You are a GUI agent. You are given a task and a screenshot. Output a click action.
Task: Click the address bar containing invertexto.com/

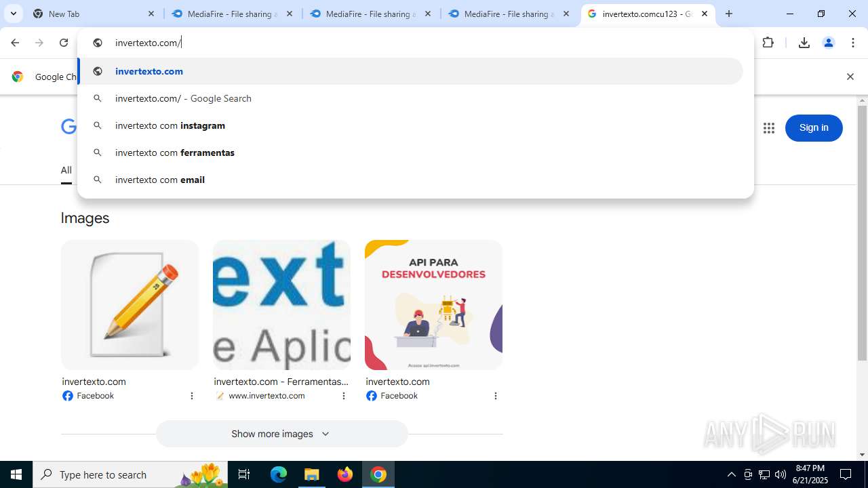pos(415,43)
